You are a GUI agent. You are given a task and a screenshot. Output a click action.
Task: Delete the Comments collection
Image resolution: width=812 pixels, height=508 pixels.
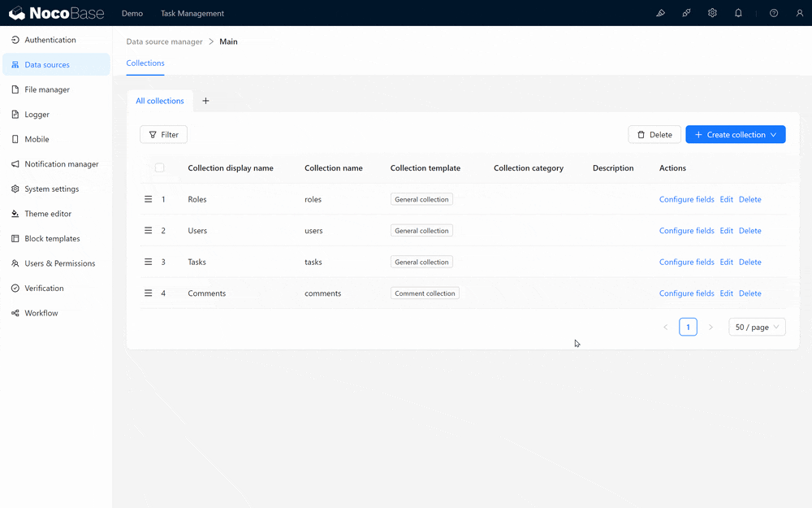click(x=749, y=293)
